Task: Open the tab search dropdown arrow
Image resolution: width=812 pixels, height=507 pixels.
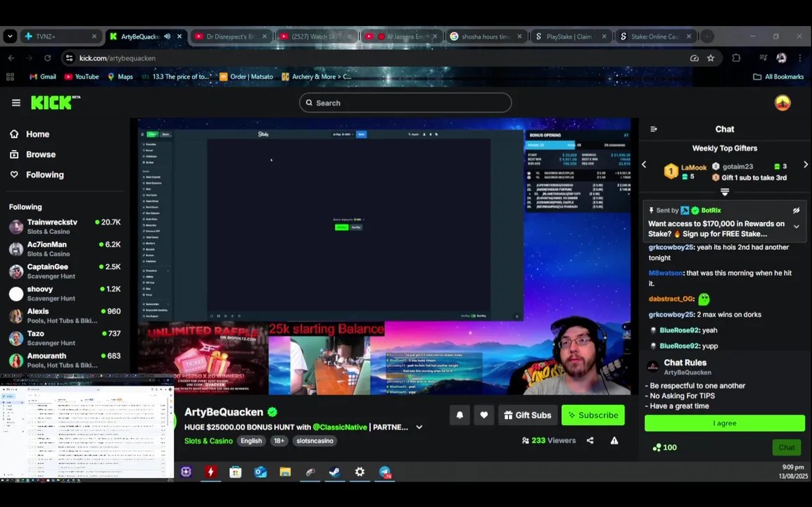Action: coord(10,37)
